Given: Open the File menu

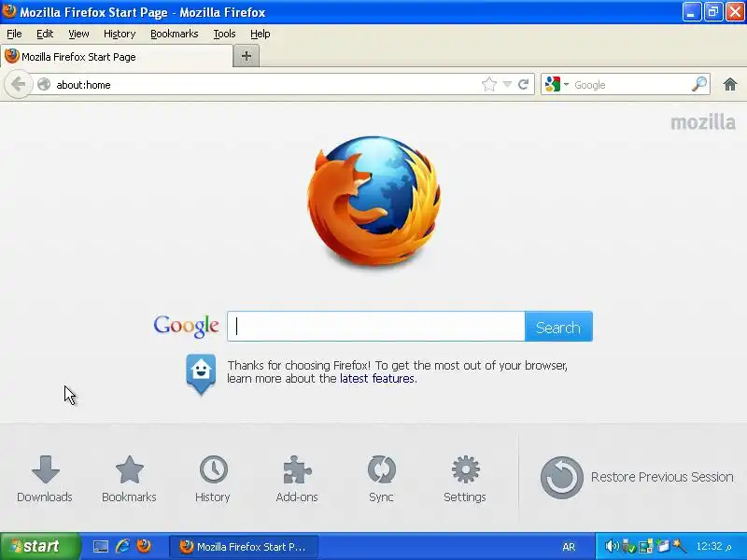Looking at the screenshot, I should 14,34.
